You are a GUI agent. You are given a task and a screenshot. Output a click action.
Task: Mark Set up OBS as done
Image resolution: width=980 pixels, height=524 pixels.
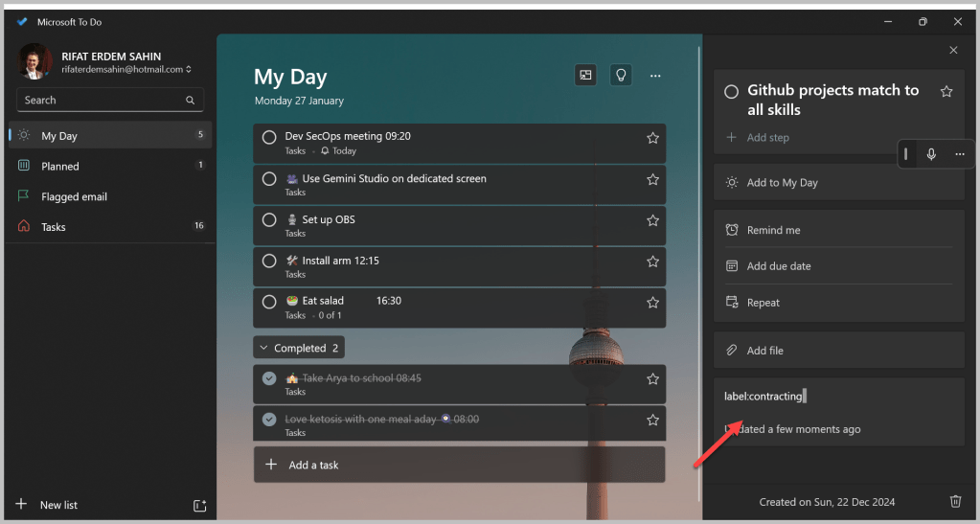(269, 220)
